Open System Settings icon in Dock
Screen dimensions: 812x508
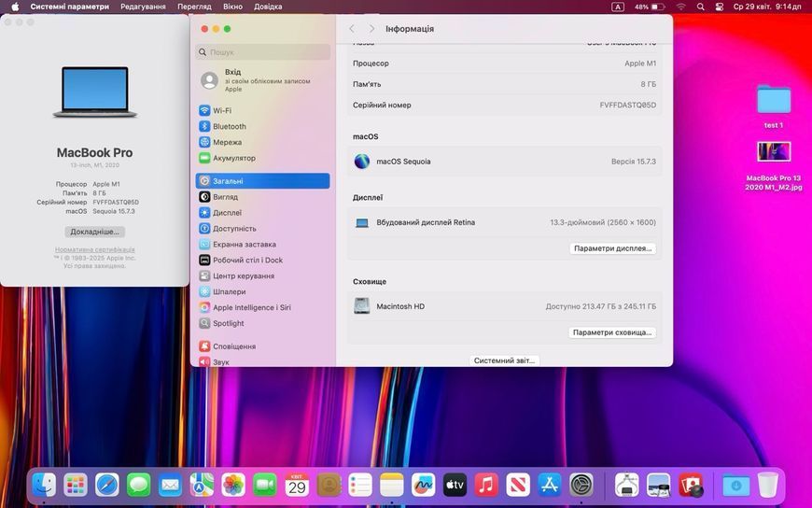pos(581,486)
